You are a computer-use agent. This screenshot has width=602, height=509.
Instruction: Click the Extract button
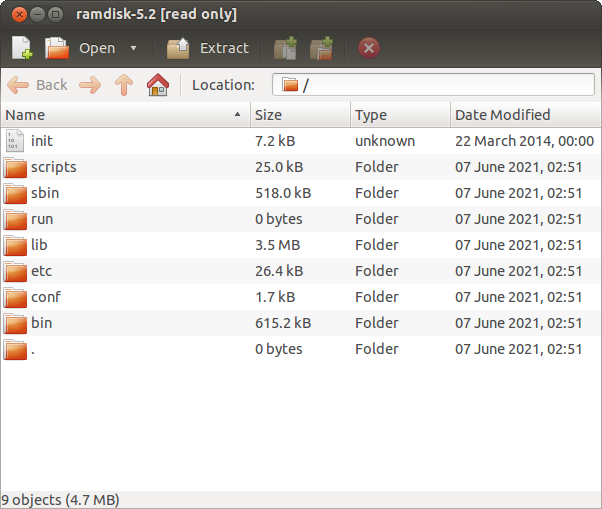[208, 48]
